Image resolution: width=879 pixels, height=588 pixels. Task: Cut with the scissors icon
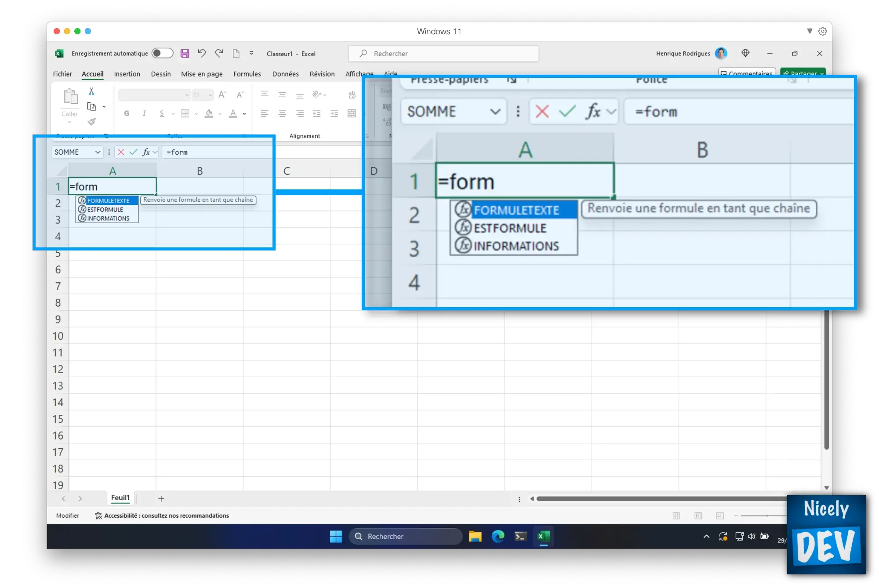[91, 91]
